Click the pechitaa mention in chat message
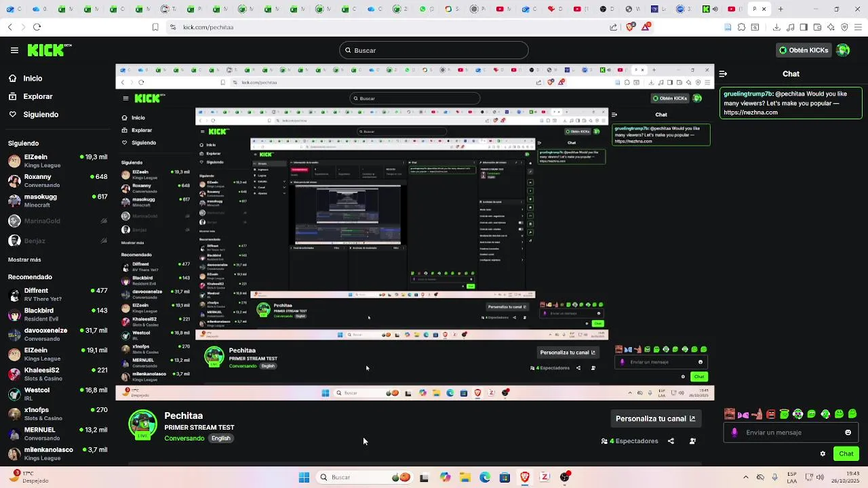Screen dimensions: 868x488 click(x=790, y=94)
